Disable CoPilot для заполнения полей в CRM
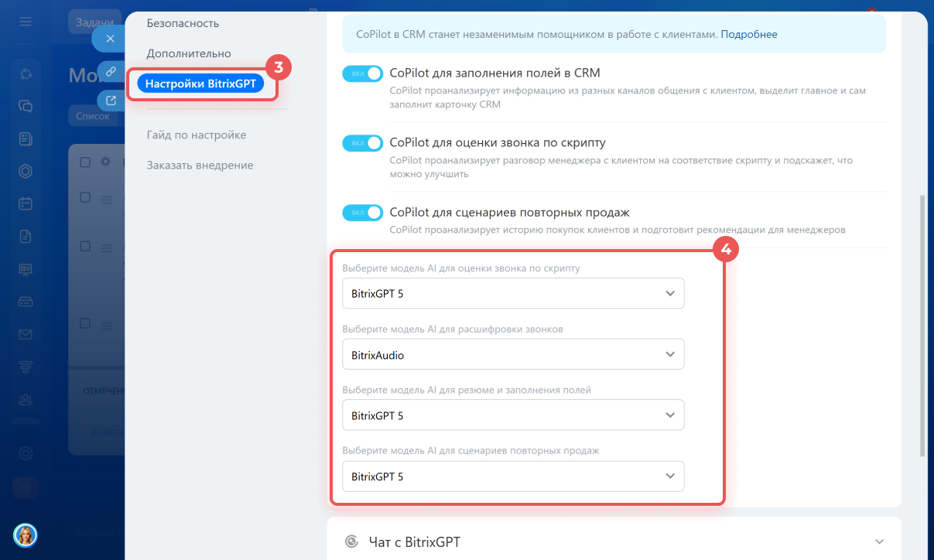Screen dimensions: 934x560 coord(362,73)
